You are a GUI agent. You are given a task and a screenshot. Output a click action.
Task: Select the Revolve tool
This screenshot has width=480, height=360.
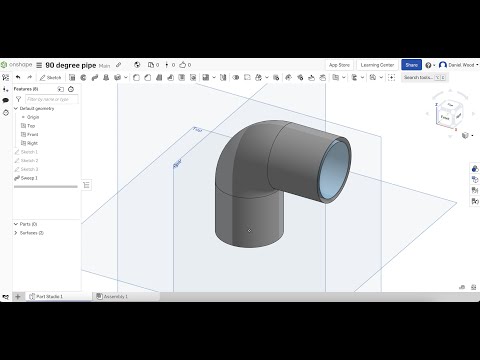pyautogui.click(x=83, y=77)
